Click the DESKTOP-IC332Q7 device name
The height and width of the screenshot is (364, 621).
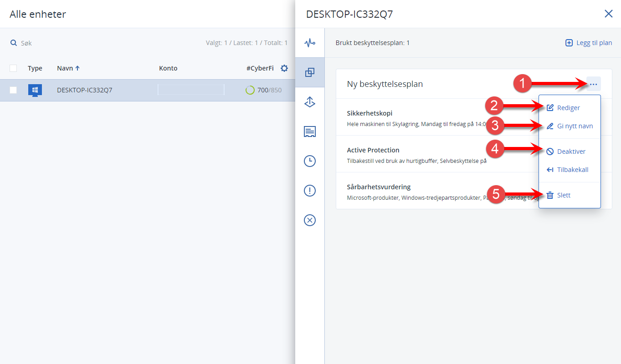(84, 90)
